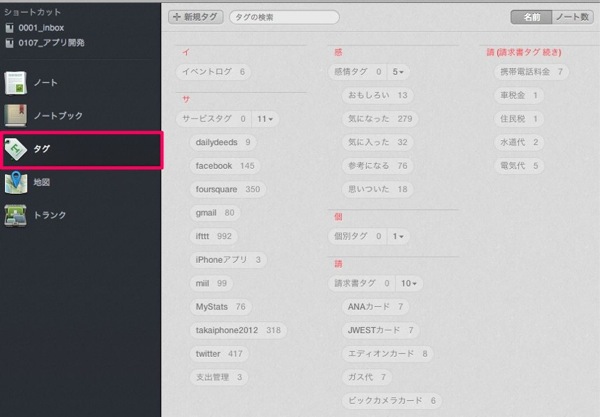Click the 0001_inbox shortcut notebook icon
The image size is (600, 417).
10,28
